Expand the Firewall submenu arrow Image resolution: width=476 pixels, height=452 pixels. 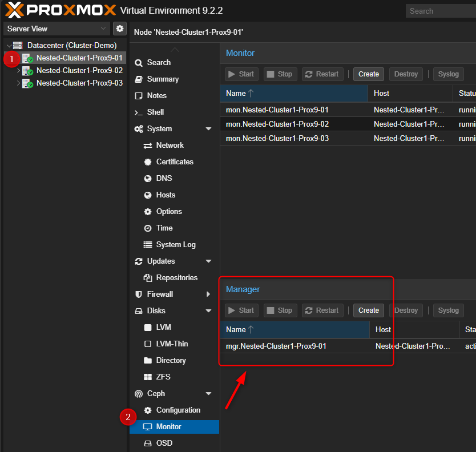tap(208, 294)
